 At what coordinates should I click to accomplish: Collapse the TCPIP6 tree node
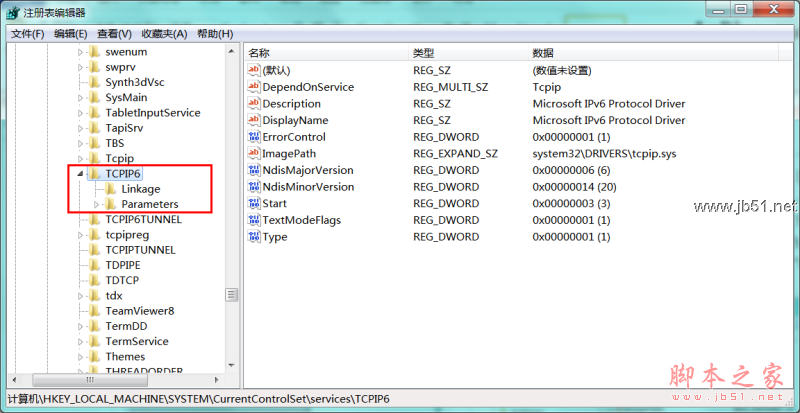point(80,173)
